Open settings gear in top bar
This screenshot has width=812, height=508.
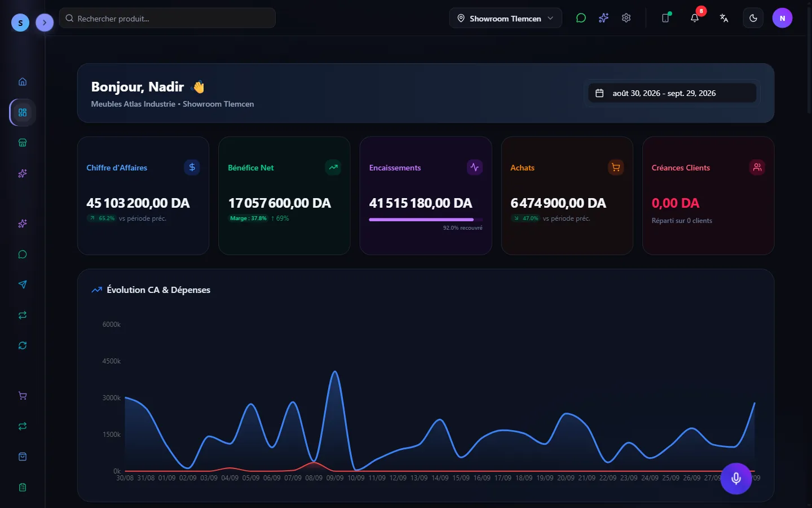tap(626, 18)
